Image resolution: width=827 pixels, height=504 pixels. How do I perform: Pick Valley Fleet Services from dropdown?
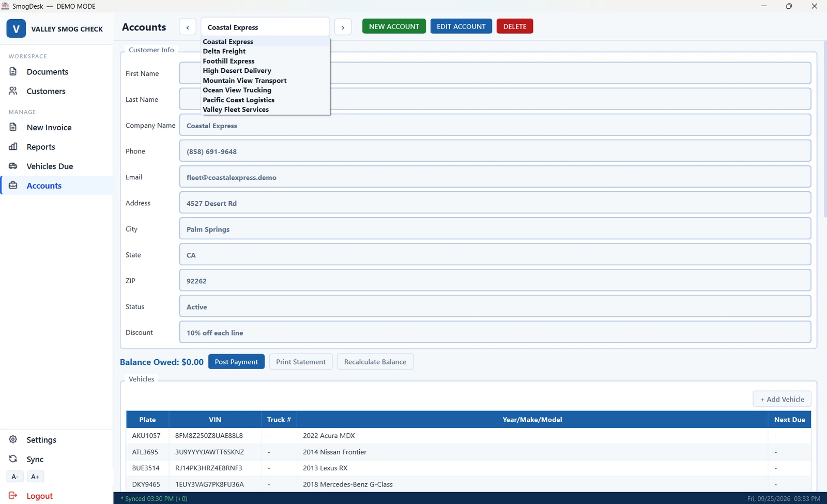(265, 110)
